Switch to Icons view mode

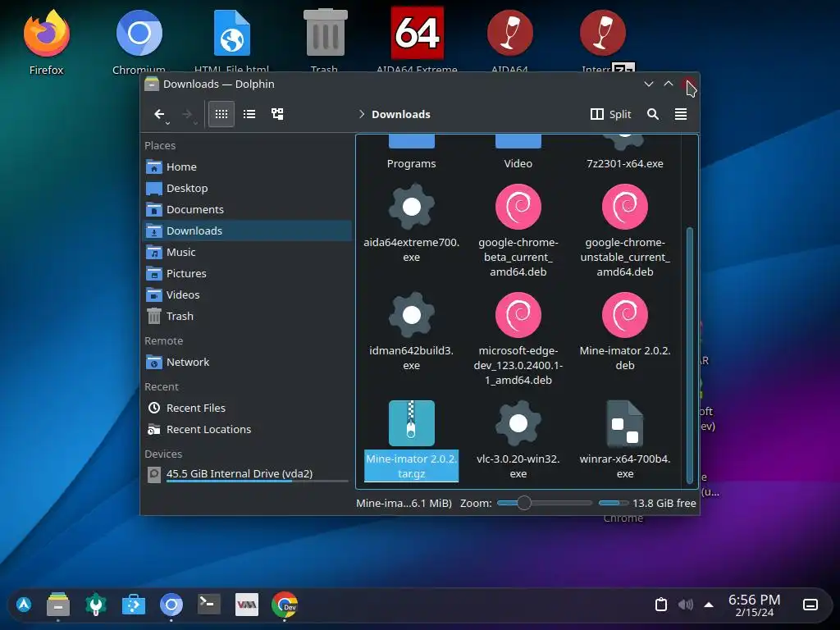[221, 114]
